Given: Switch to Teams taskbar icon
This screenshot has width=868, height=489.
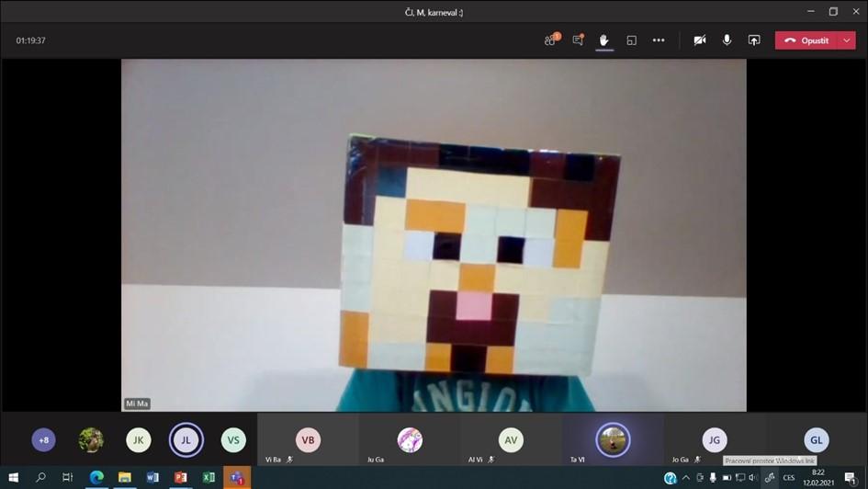Looking at the screenshot, I should [237, 477].
